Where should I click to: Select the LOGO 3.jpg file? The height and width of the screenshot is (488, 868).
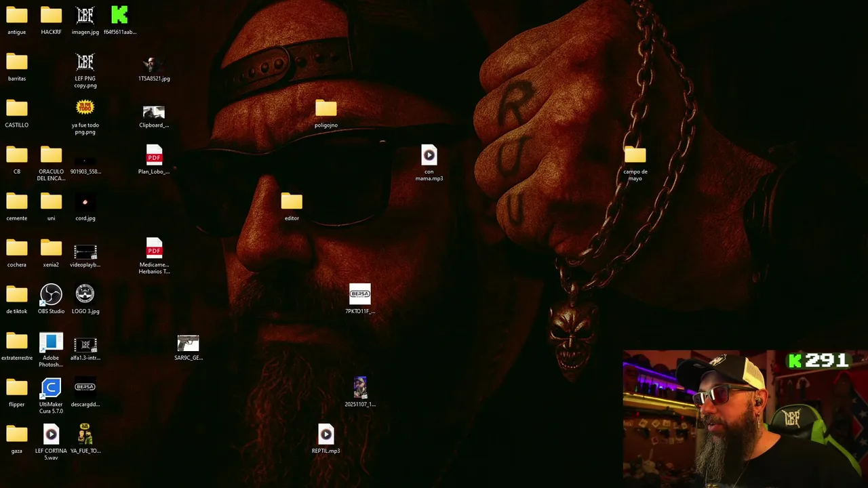click(x=85, y=294)
